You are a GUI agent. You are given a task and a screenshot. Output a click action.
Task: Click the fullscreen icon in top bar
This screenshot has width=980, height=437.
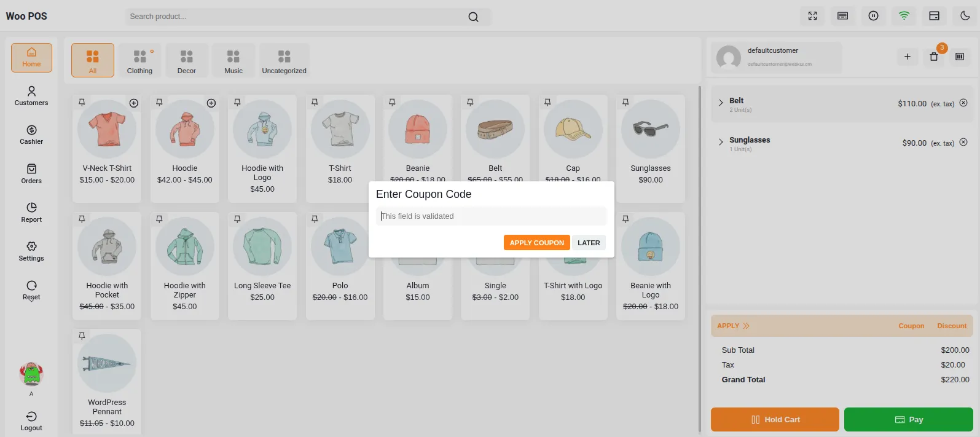point(812,16)
